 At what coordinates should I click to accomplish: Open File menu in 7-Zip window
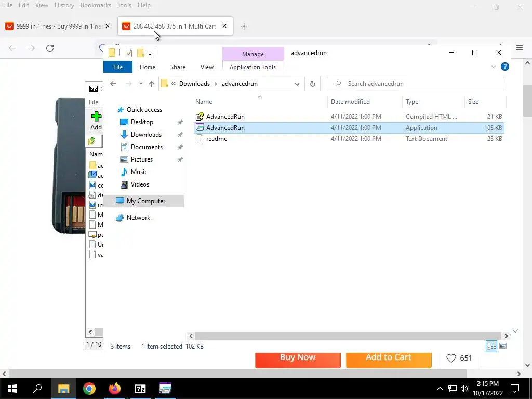point(94,102)
